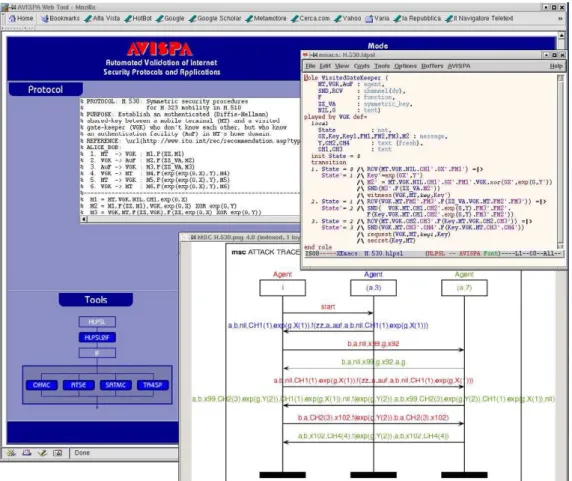Viewport: 572px width, 481px height.
Task: Open the Alta Vista bookmark
Action: point(102,18)
